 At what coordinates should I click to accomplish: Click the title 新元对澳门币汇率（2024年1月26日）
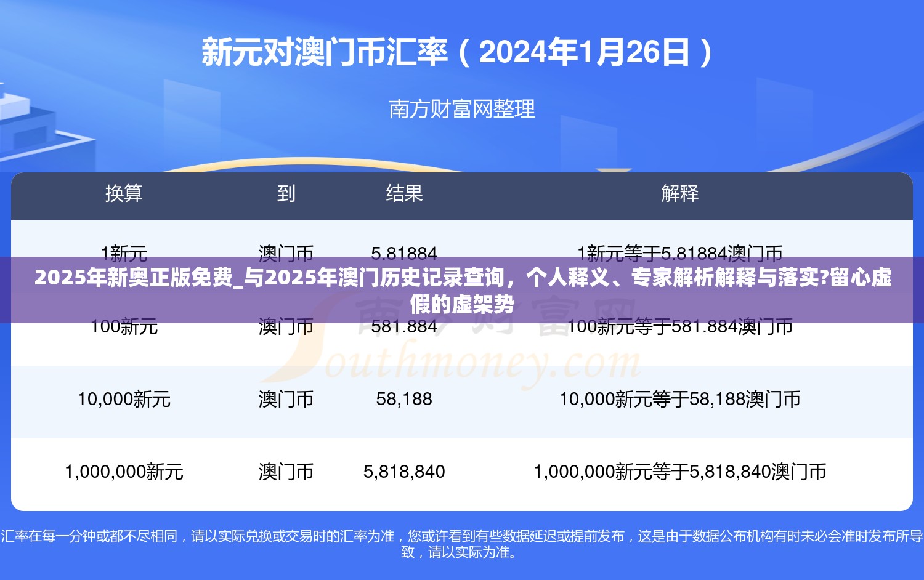[x=458, y=52]
